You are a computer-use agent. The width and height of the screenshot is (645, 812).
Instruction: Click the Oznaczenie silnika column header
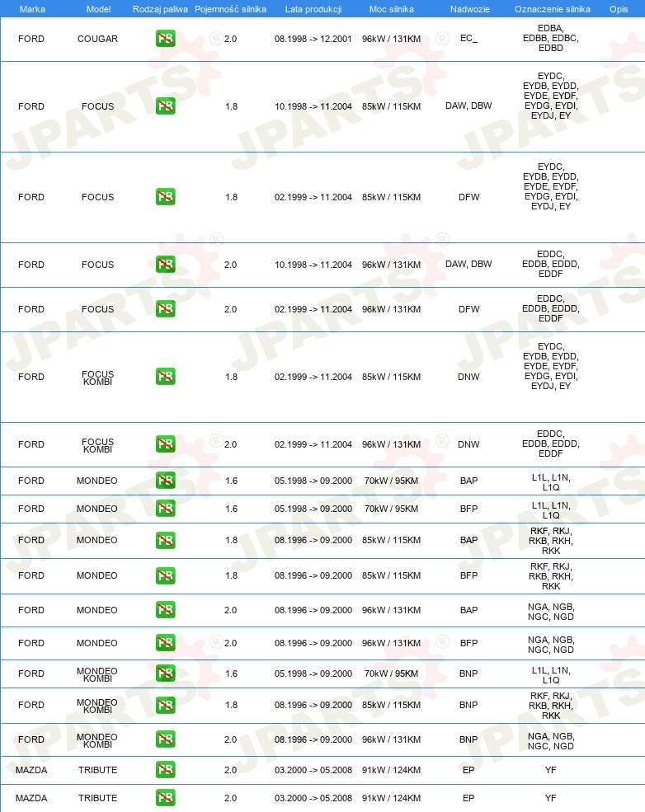553,9
